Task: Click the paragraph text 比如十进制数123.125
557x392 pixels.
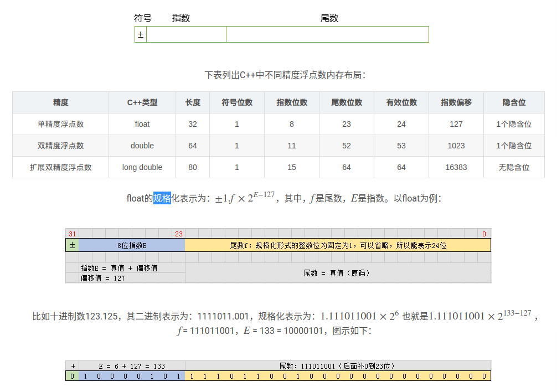Action: pos(78,316)
